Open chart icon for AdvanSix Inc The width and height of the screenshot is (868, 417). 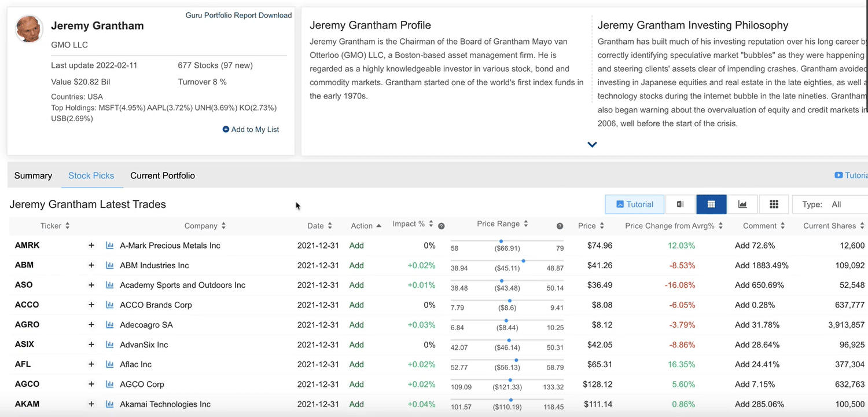pyautogui.click(x=110, y=345)
